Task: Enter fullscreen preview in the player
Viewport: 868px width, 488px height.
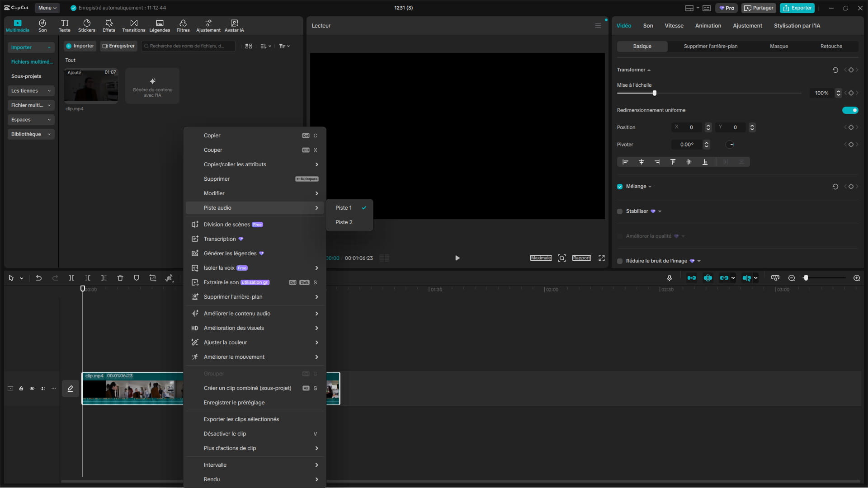Action: coord(602,258)
